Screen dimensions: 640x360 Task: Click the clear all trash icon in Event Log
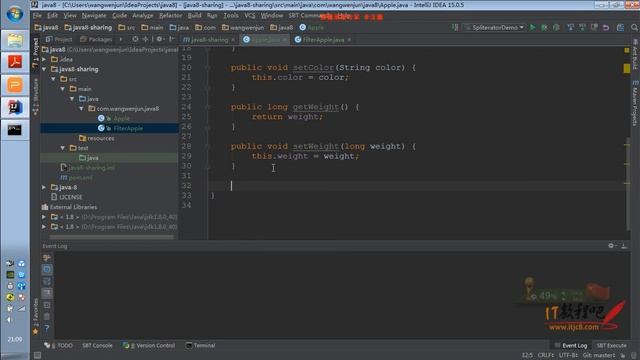[47, 316]
